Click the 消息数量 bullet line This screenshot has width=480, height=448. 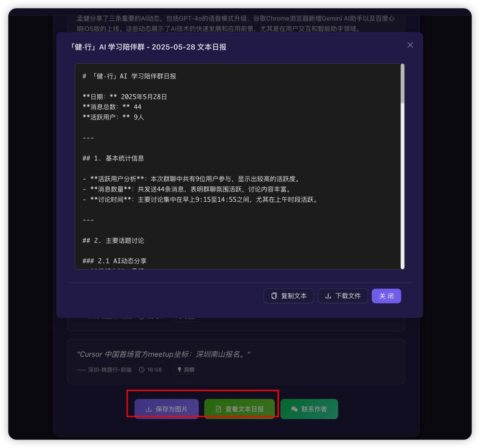pos(188,189)
